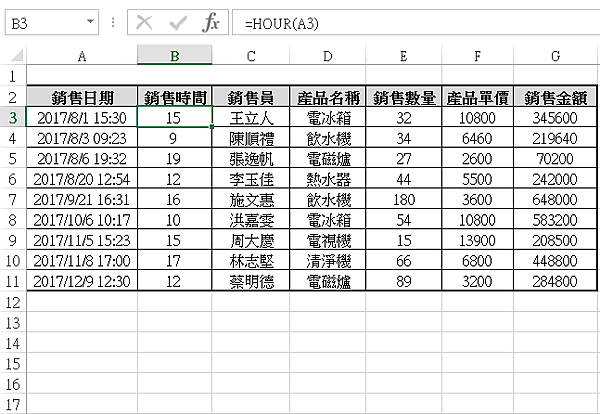
Task: Click the Insert Function fx icon
Action: click(x=211, y=23)
